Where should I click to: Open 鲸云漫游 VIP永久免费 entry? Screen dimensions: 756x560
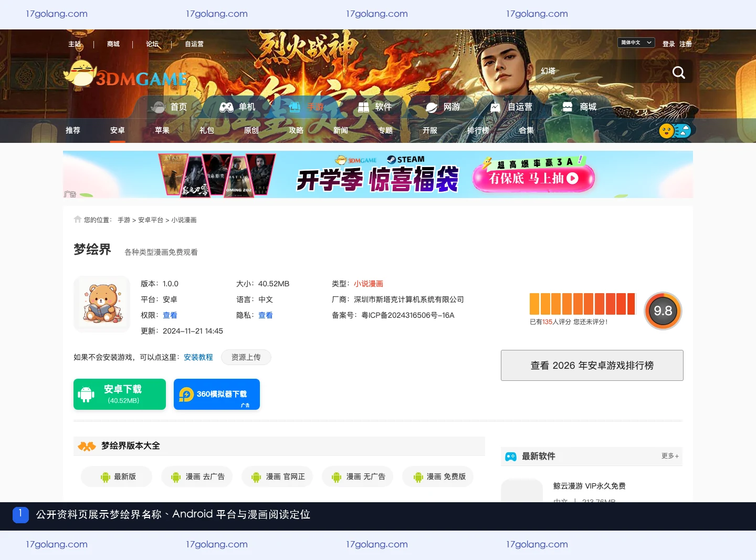(x=589, y=486)
